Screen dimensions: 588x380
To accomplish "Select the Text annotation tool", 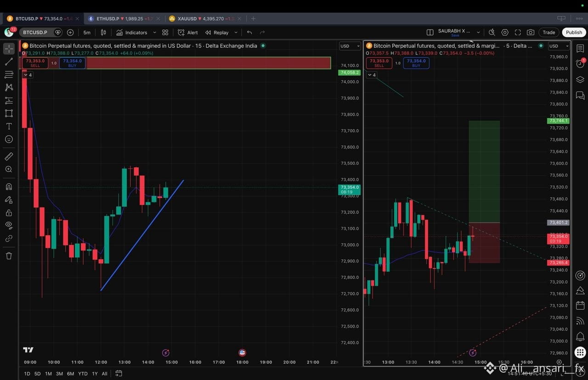I will pyautogui.click(x=9, y=126).
